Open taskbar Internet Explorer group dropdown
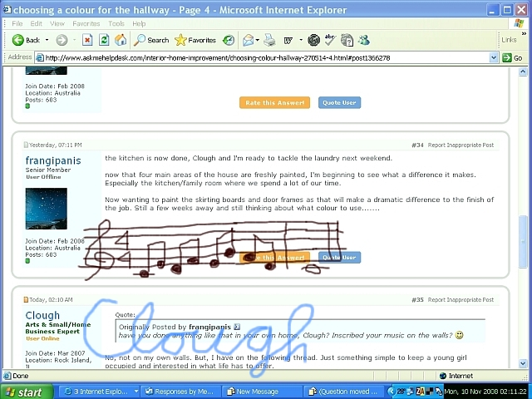Viewport: 532px width, 399px height. (x=136, y=392)
